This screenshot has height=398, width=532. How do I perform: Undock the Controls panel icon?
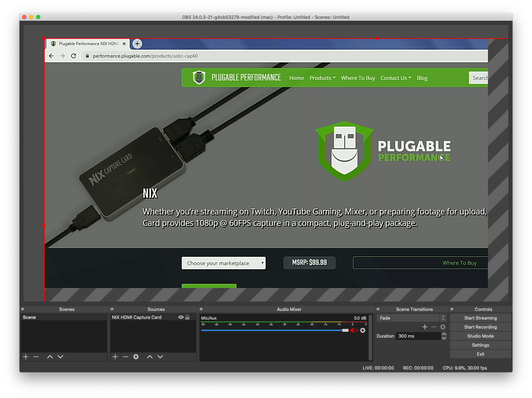pyautogui.click(x=452, y=309)
